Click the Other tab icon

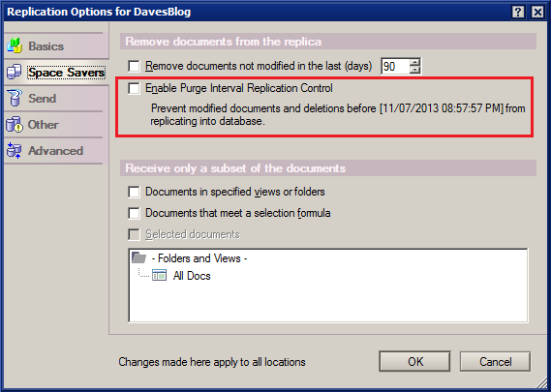tap(15, 124)
